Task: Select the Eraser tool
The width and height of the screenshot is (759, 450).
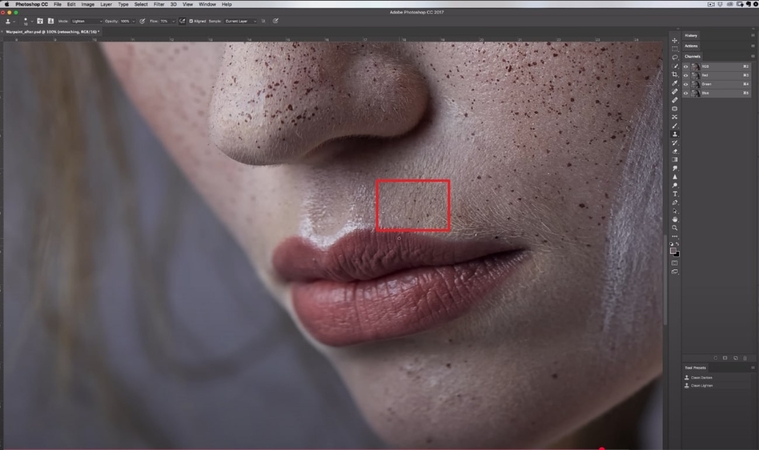Action: pos(675,151)
